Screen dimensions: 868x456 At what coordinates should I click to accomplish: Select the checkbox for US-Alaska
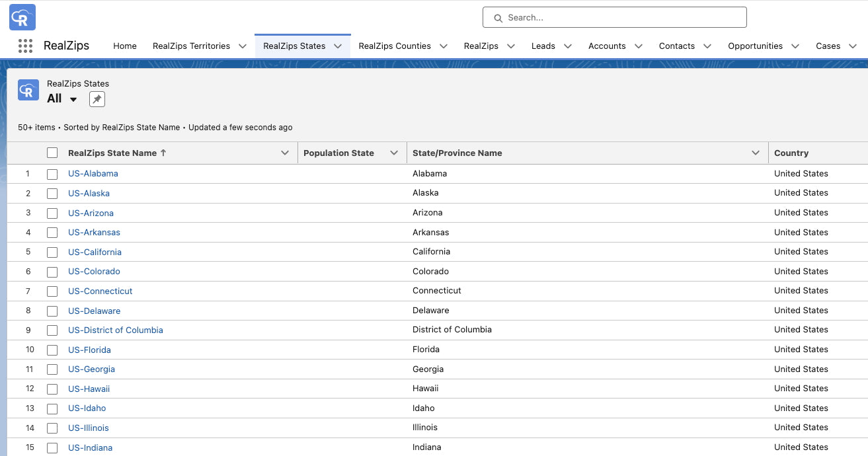click(52, 194)
